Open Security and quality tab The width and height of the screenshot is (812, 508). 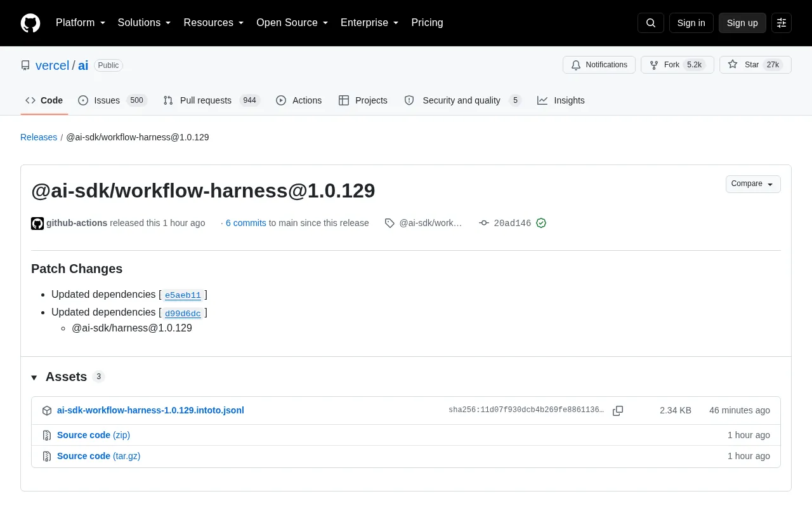coord(463,100)
